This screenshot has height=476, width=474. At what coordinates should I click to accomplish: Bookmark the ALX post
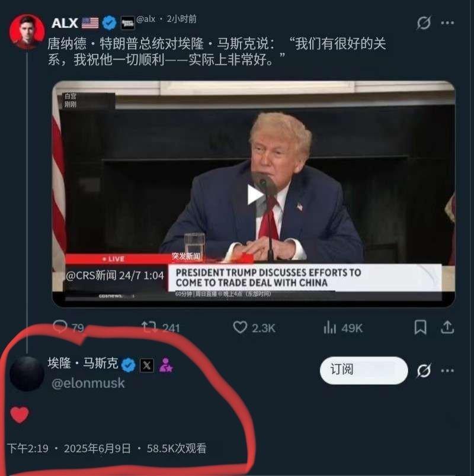421,327
